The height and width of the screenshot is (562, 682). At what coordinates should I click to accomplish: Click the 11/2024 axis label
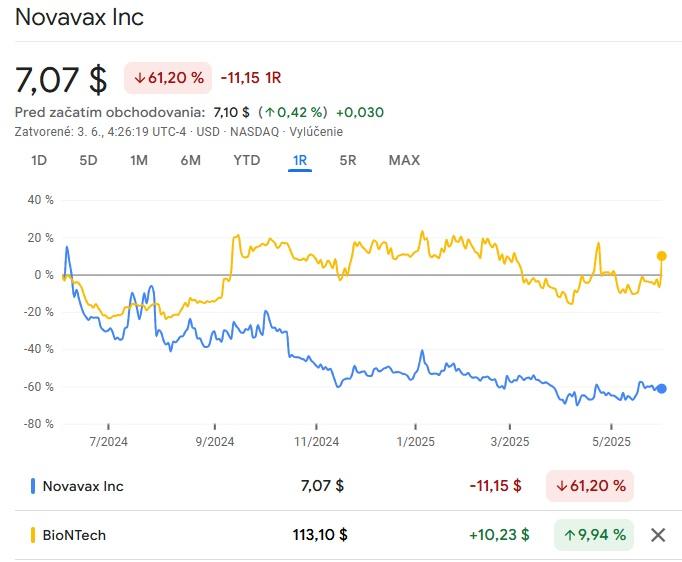pos(316,442)
